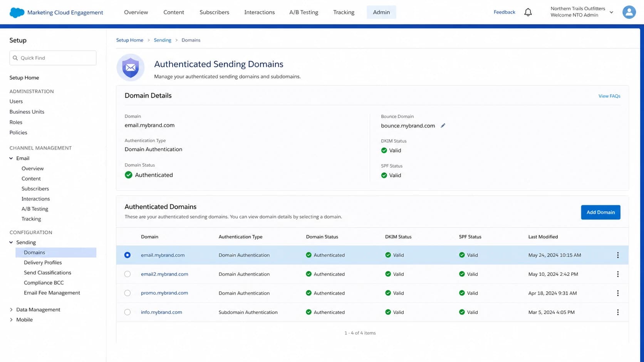Open row actions menu for info.mybrand.com
The width and height of the screenshot is (644, 362).
pyautogui.click(x=618, y=312)
